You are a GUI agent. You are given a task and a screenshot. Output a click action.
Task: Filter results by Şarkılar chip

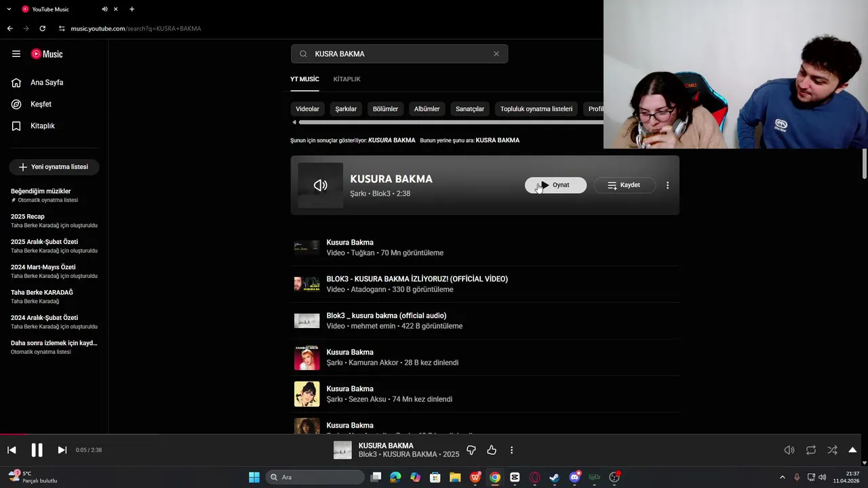point(346,109)
